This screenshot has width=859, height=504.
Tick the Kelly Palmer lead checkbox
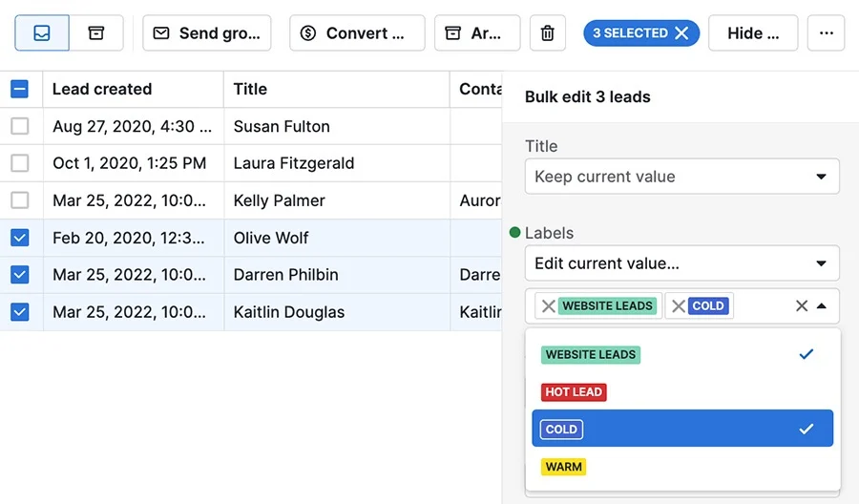(20, 199)
